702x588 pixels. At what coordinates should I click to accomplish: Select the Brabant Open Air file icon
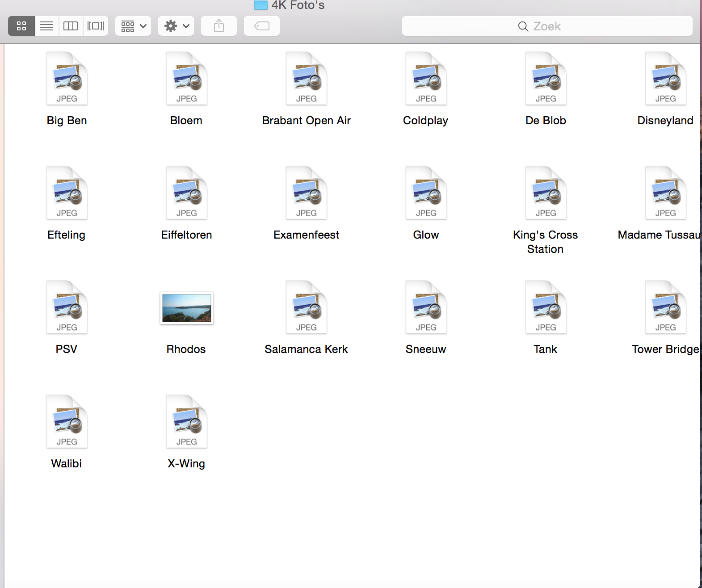click(x=307, y=78)
